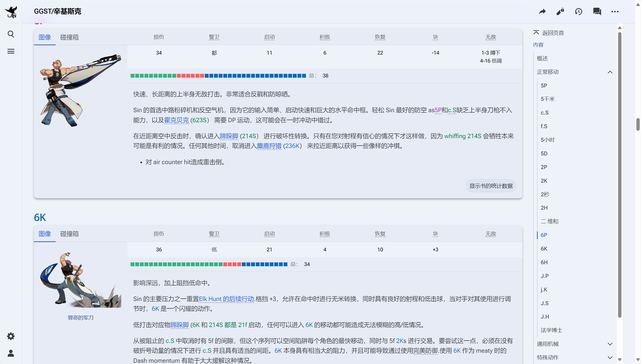Click the 启动 column header in 6K table

[269, 234]
